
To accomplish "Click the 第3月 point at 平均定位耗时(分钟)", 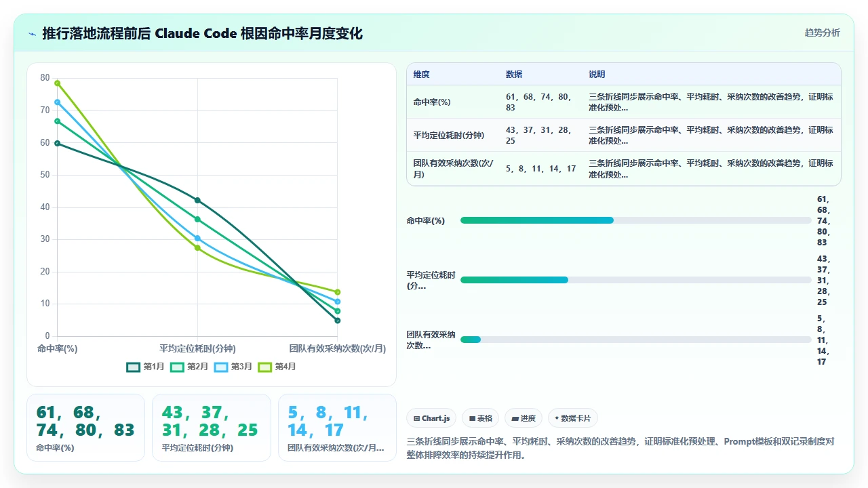I will (x=197, y=239).
